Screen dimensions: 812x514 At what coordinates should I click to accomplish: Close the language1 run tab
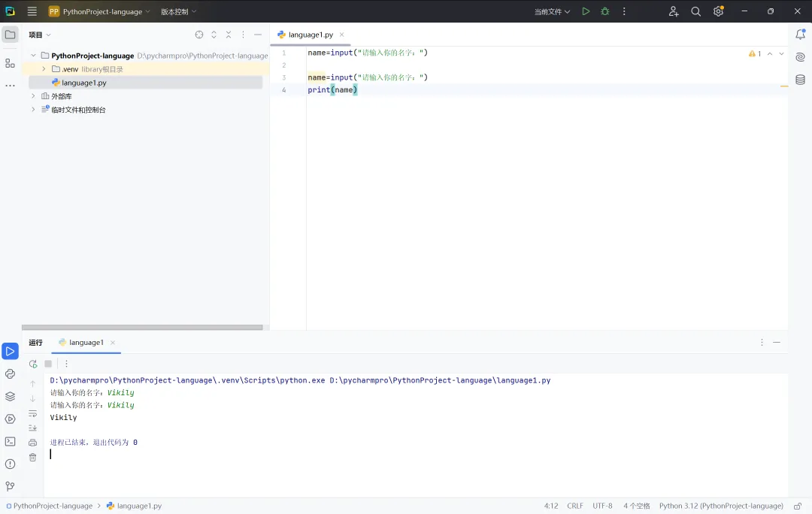(x=112, y=342)
